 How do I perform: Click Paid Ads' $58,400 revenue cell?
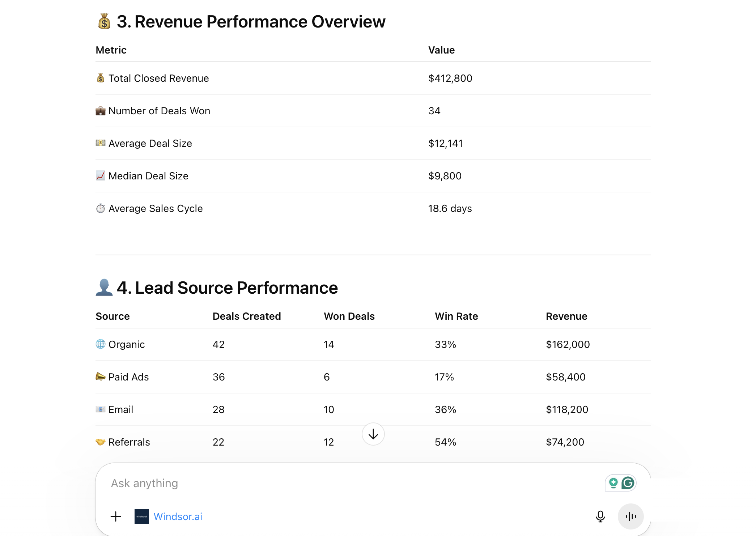[x=565, y=377]
